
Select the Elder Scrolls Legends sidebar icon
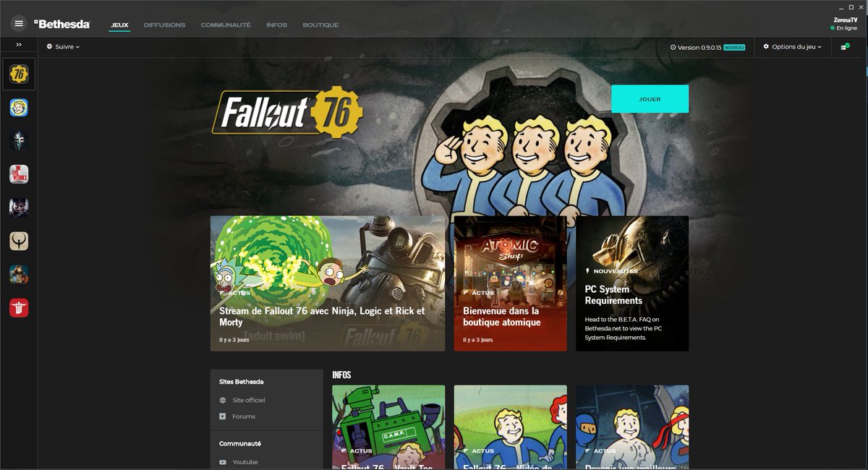19,274
